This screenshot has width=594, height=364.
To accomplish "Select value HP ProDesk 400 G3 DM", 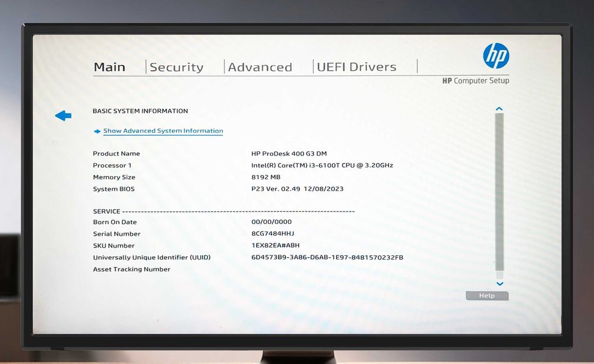I will click(289, 153).
